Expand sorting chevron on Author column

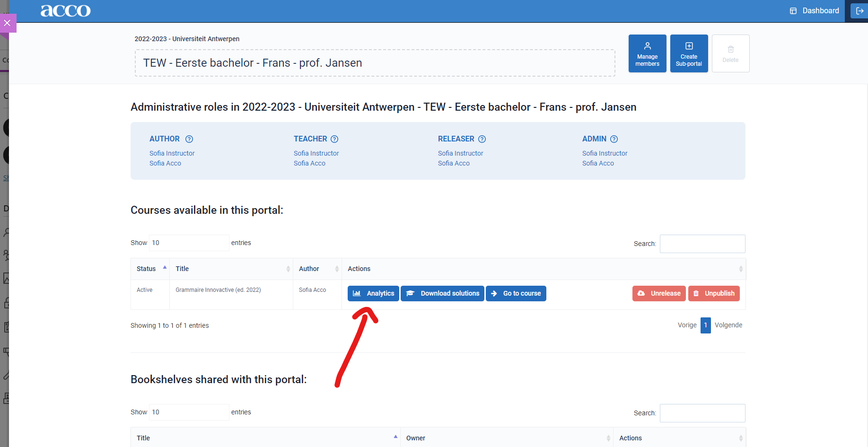click(x=337, y=269)
